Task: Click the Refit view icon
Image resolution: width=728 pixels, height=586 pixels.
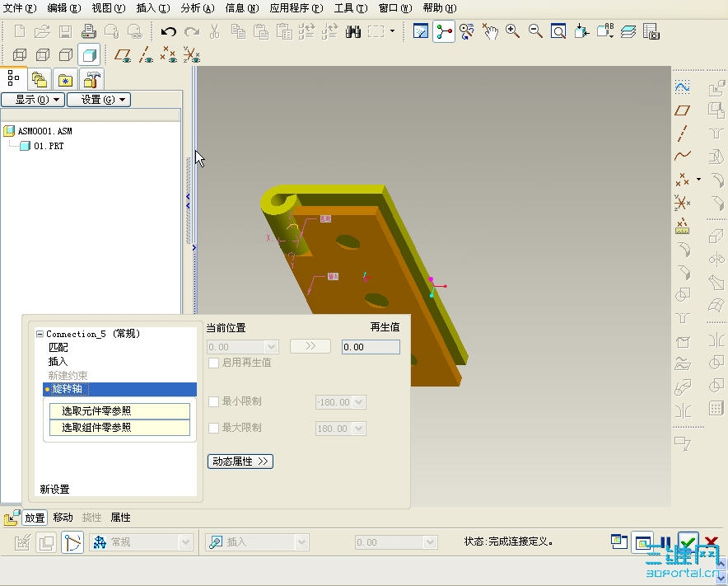Action: 558,31
